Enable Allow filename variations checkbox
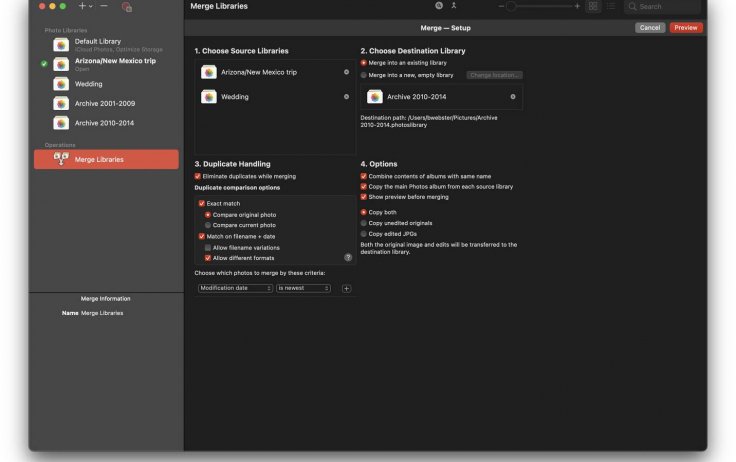The width and height of the screenshot is (736, 462). click(x=208, y=247)
